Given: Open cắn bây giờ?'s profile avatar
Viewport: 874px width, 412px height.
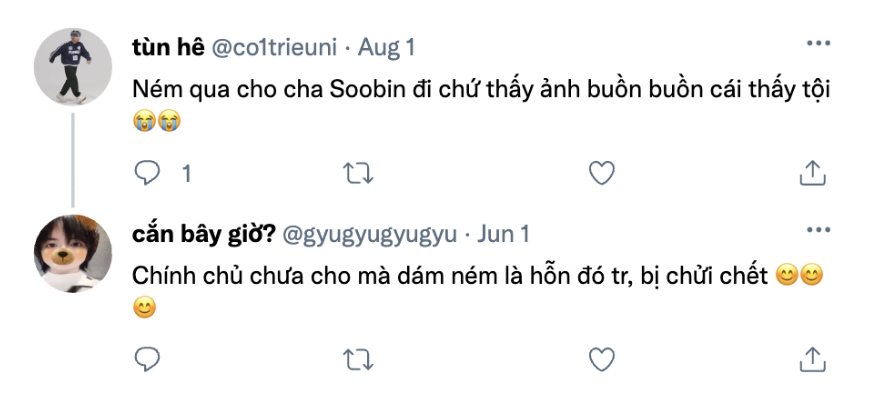Looking at the screenshot, I should coord(72,250).
